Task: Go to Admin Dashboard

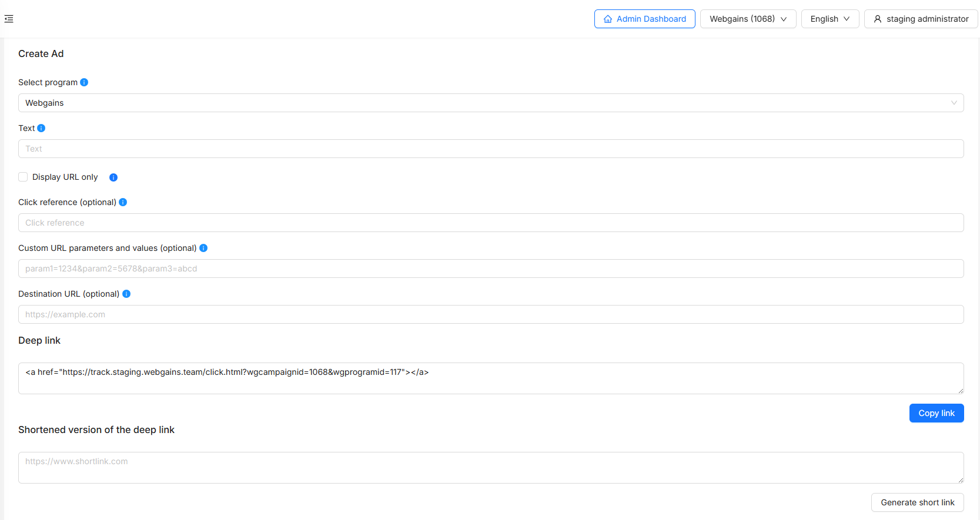Action: click(644, 19)
